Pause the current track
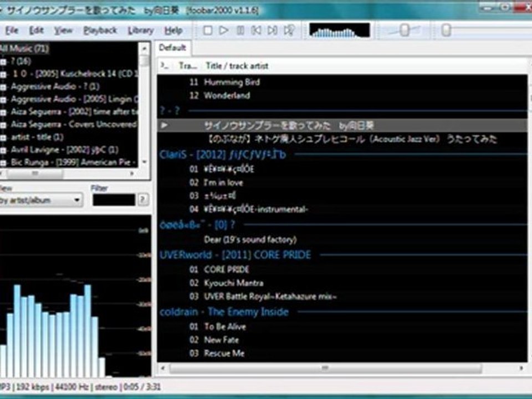 click(x=240, y=30)
